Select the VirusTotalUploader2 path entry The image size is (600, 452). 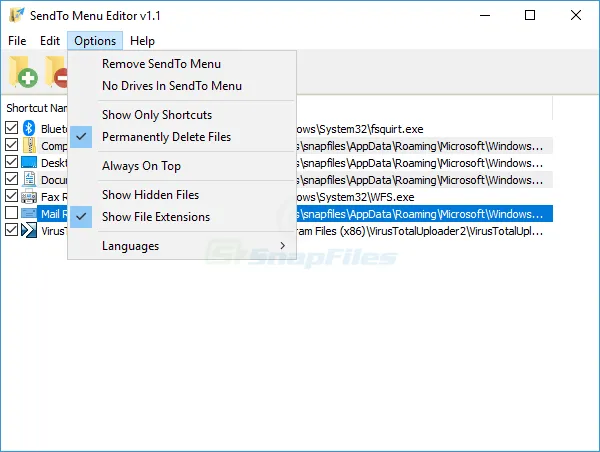click(x=420, y=231)
